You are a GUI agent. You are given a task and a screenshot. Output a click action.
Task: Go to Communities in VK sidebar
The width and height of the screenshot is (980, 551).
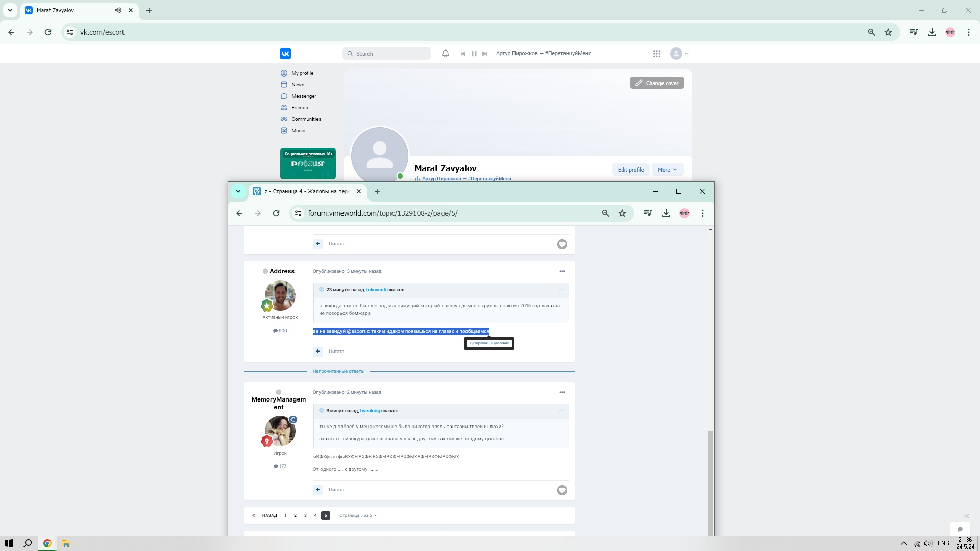point(306,119)
